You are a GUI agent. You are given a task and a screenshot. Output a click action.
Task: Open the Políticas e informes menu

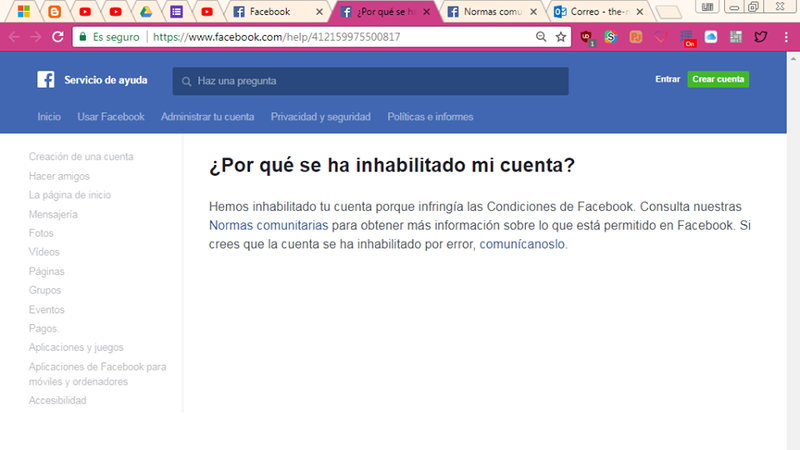(430, 117)
